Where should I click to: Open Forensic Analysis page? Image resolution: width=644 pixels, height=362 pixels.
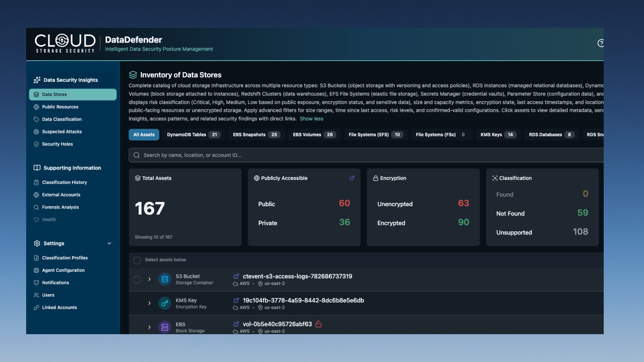(60, 207)
